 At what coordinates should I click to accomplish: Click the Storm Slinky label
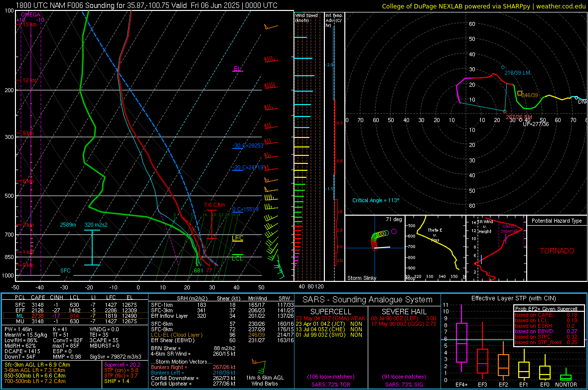point(361,278)
